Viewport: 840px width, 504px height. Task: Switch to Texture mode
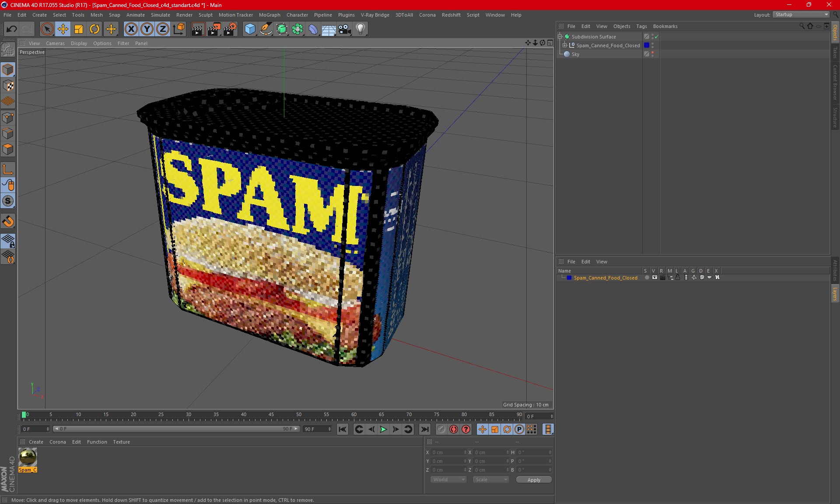[x=8, y=85]
